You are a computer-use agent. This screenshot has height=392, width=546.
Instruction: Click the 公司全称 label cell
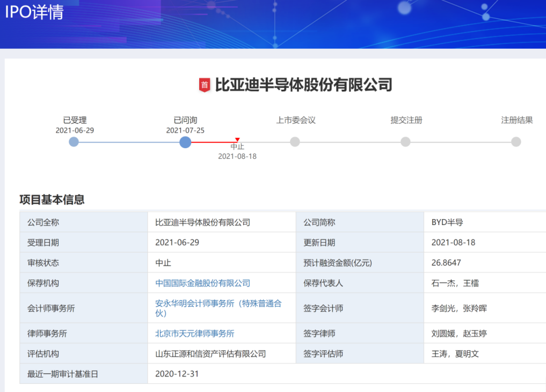pos(84,222)
